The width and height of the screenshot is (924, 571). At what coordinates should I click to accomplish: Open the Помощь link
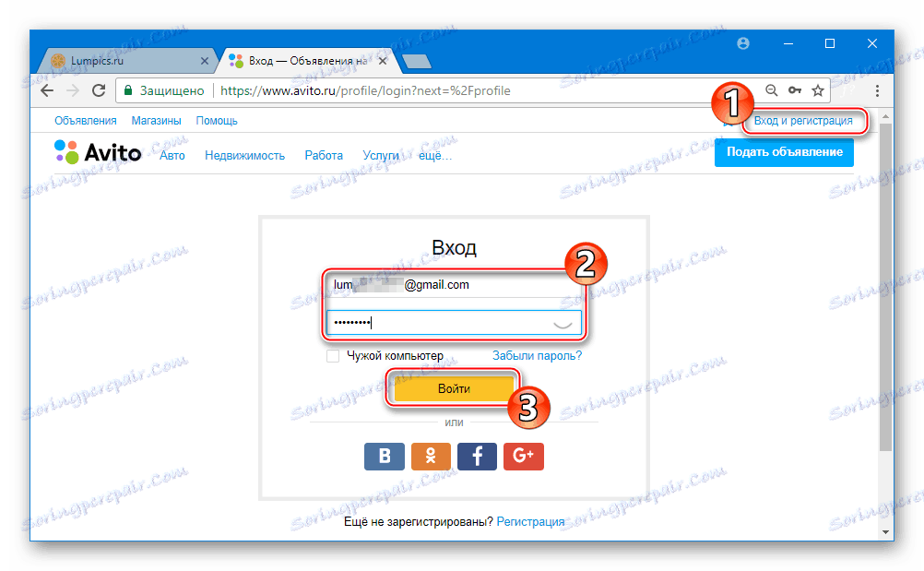[x=217, y=121]
